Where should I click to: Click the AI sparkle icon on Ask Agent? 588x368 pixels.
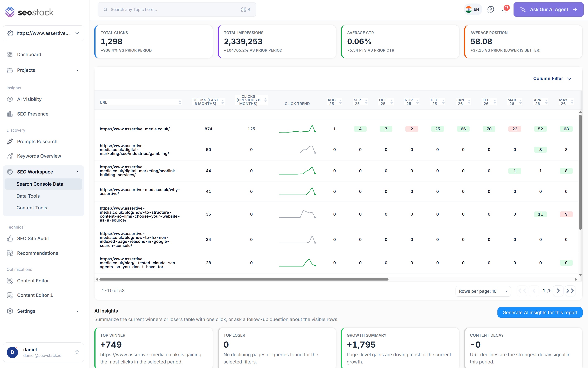click(x=523, y=9)
